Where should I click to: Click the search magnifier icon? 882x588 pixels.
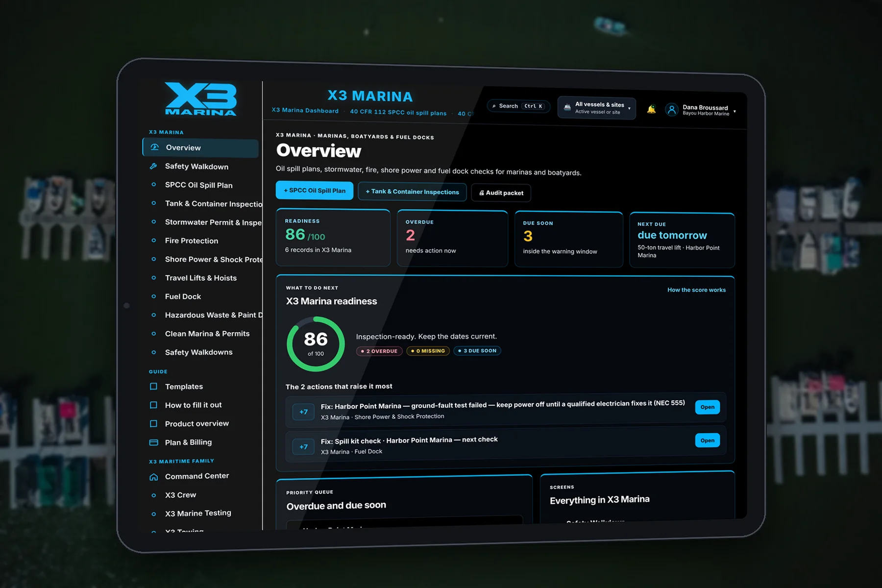494,106
